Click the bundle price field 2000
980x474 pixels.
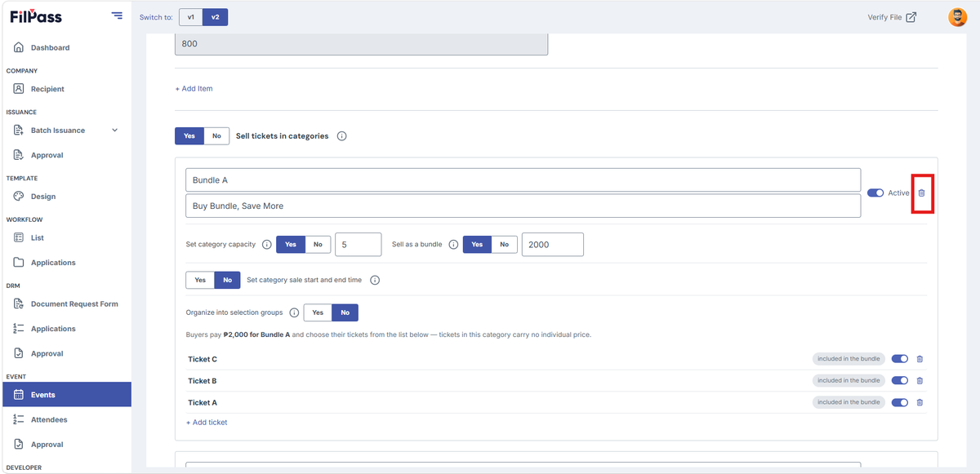[x=553, y=245]
